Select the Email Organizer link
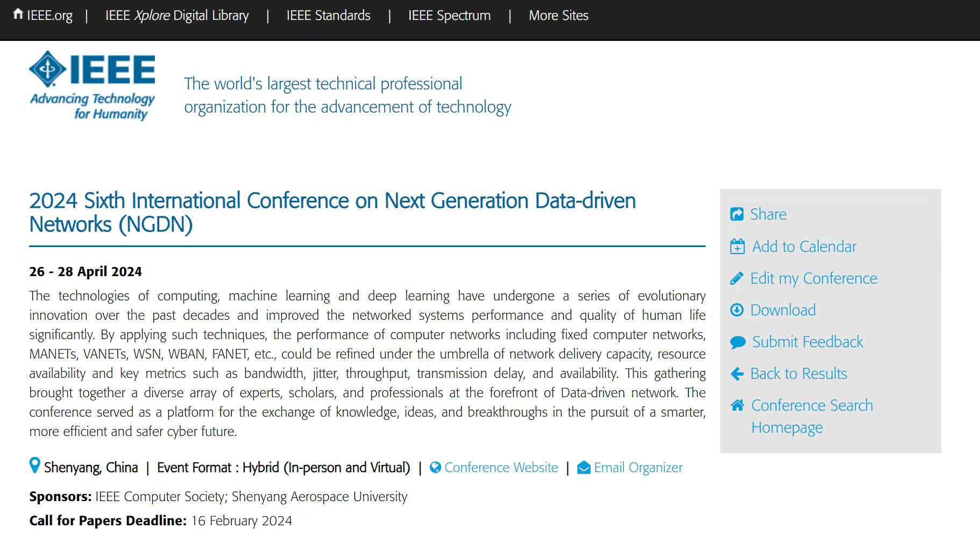The height and width of the screenshot is (535, 980). [638, 468]
